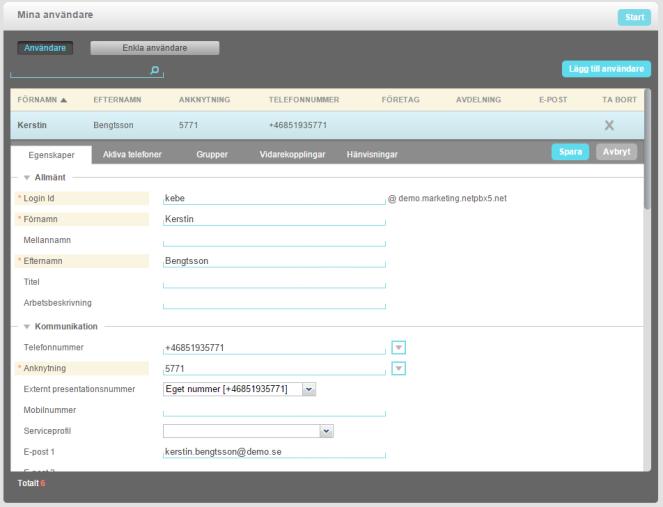The image size is (663, 507).
Task: Collapse the Allmänt section
Action: click(x=27, y=178)
